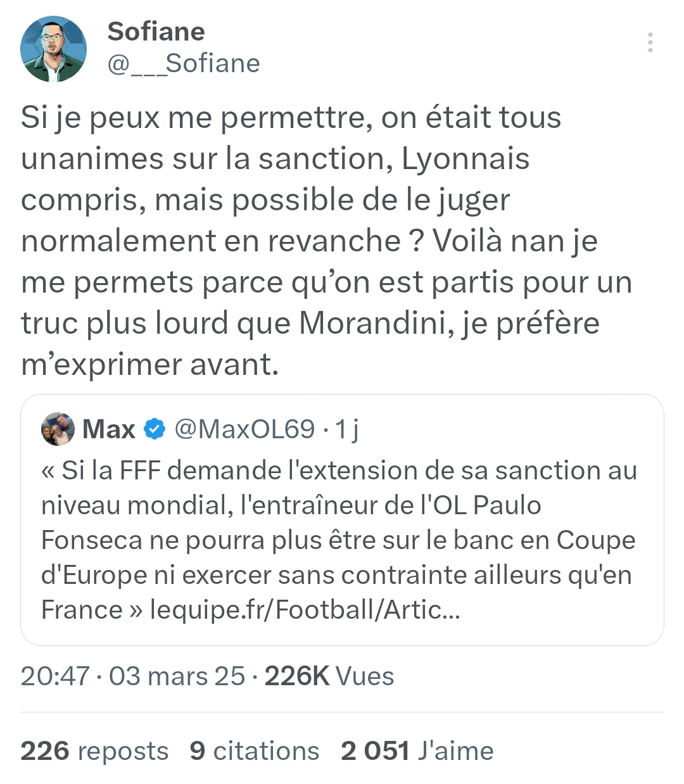Viewport: 684px width, 784px height.
Task: View the 9 citations list
Action: tap(255, 751)
